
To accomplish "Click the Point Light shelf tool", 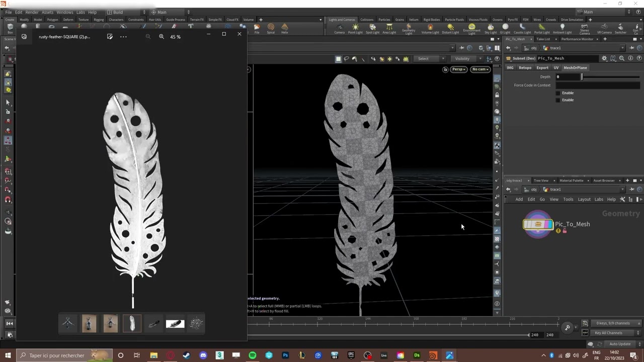I will (355, 29).
